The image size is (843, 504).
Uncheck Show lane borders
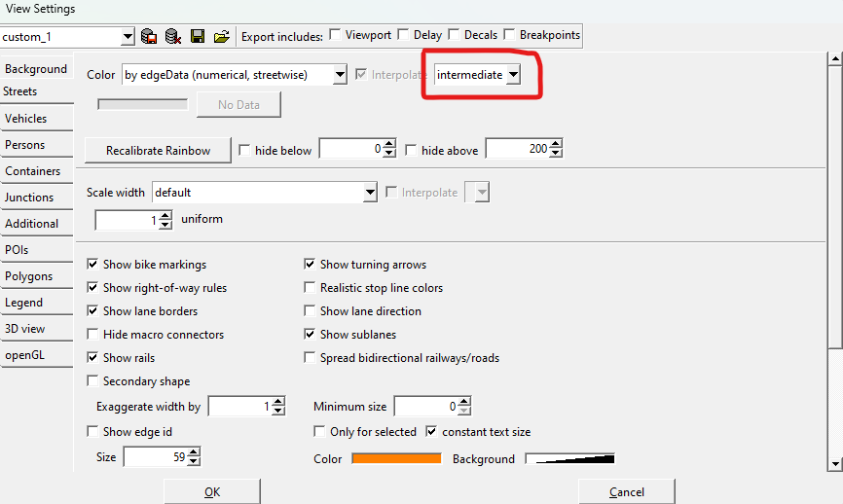[x=92, y=310]
